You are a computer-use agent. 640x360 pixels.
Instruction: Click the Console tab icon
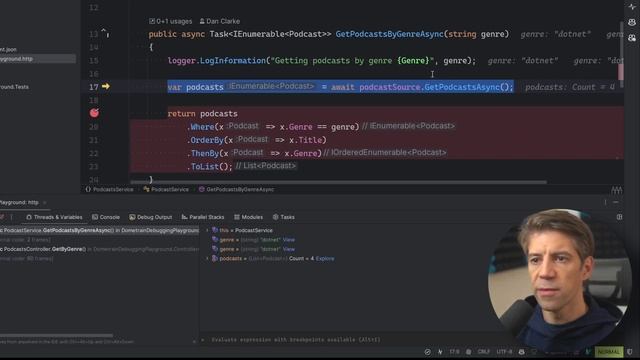[x=95, y=217]
